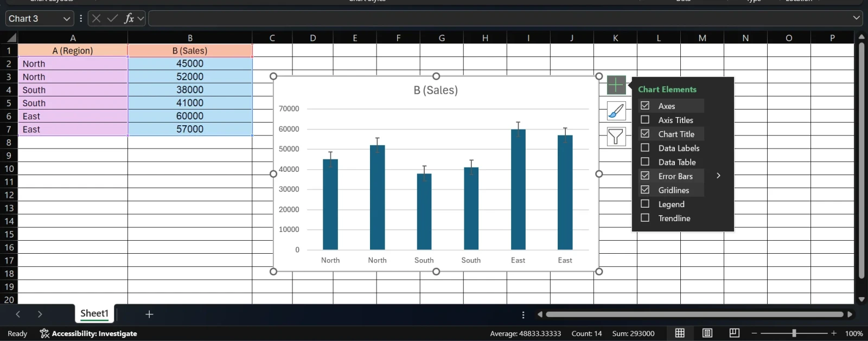
Task: Click the horizontal scrollbar thumb
Action: coord(694,314)
